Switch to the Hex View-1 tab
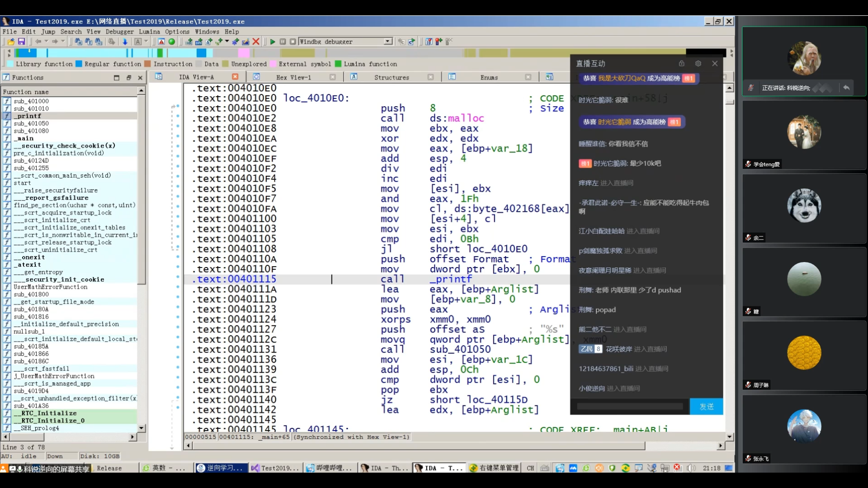Viewport: 868px width, 488px height. [293, 77]
